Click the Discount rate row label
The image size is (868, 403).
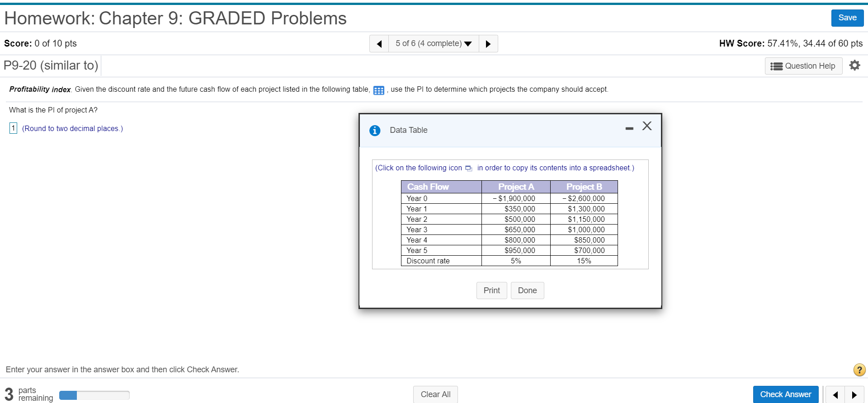tap(428, 261)
